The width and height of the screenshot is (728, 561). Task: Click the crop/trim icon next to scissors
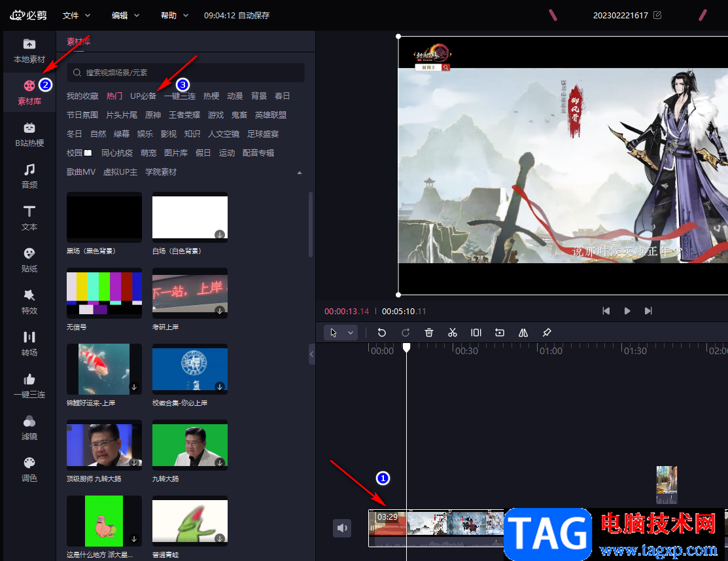point(476,333)
